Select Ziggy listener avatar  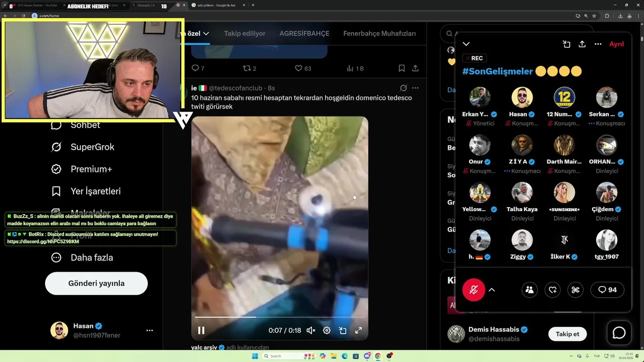click(522, 240)
